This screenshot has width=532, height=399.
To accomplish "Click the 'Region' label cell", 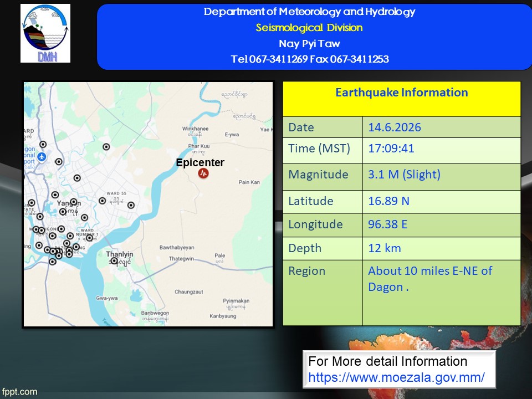I will (323, 293).
